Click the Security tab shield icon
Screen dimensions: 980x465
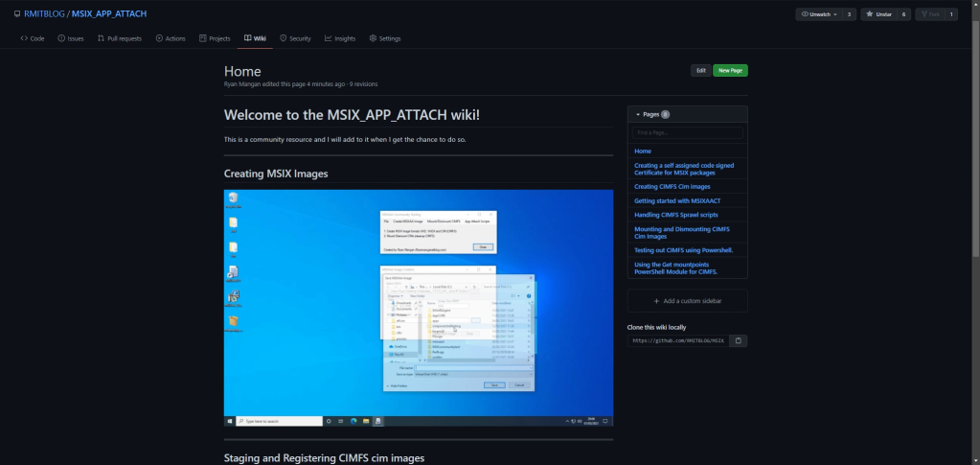284,38
